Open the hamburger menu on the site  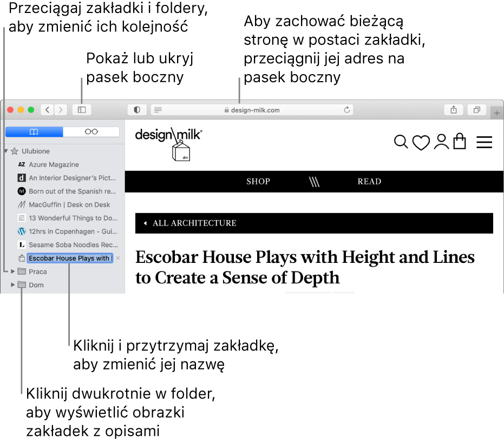point(484,142)
